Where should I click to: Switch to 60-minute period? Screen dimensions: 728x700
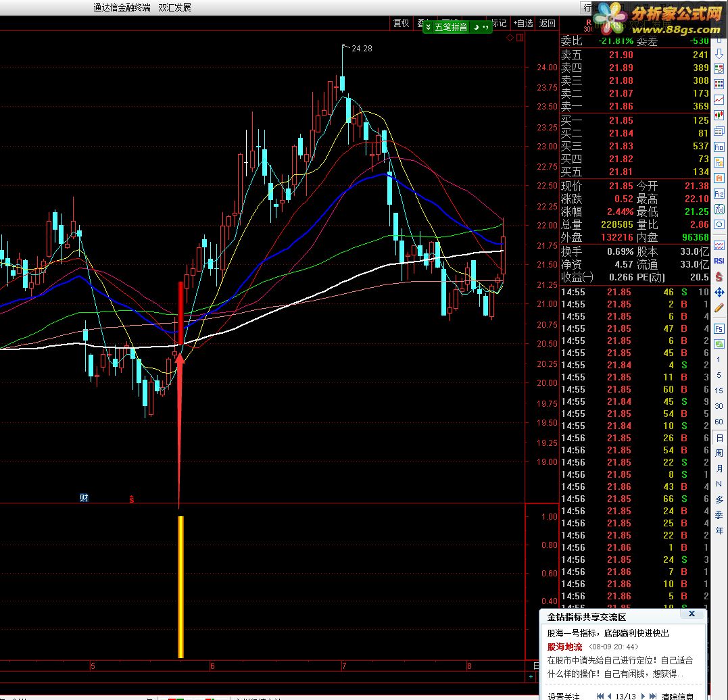(x=719, y=422)
